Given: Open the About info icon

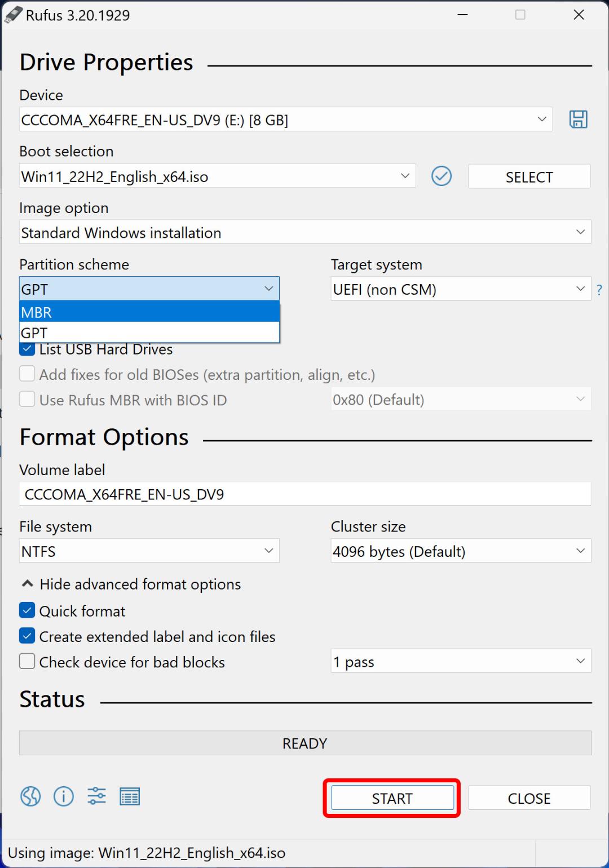Looking at the screenshot, I should (64, 796).
